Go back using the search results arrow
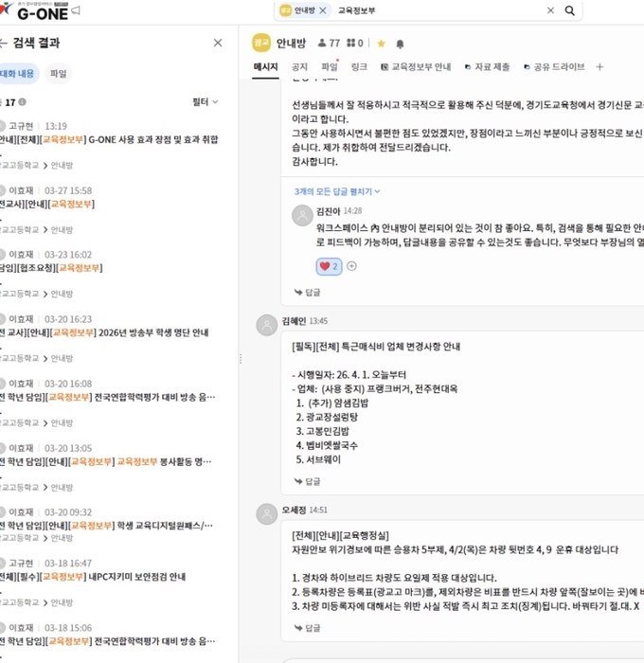 click(4, 43)
